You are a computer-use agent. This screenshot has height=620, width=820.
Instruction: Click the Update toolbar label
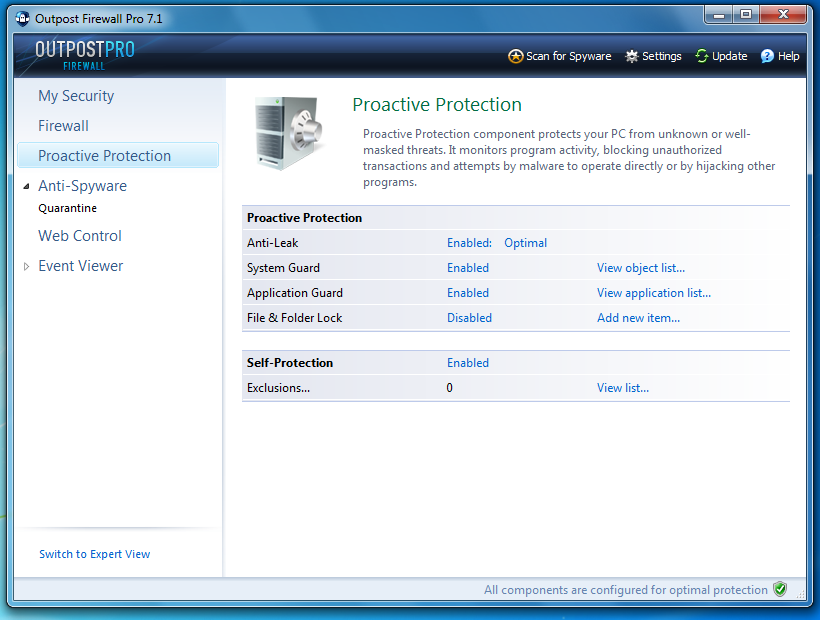[730, 56]
